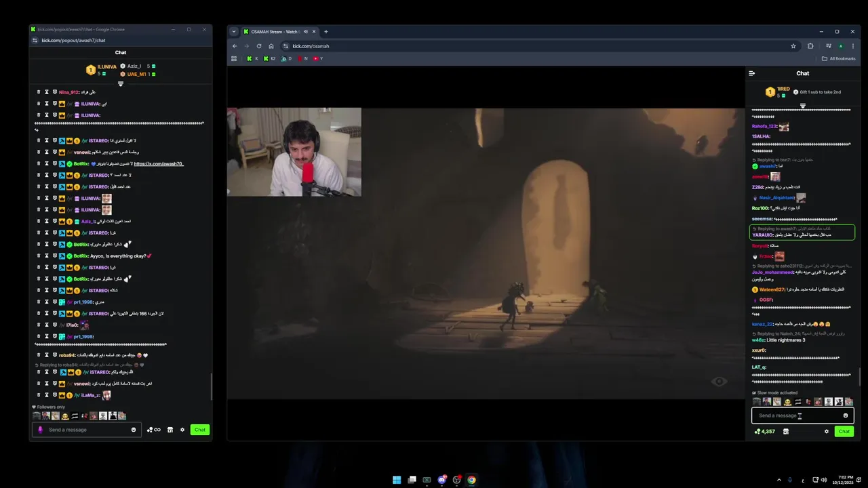Image resolution: width=868 pixels, height=488 pixels.
Task: Open the x.com/awash70_ link in chat
Action: 159,164
